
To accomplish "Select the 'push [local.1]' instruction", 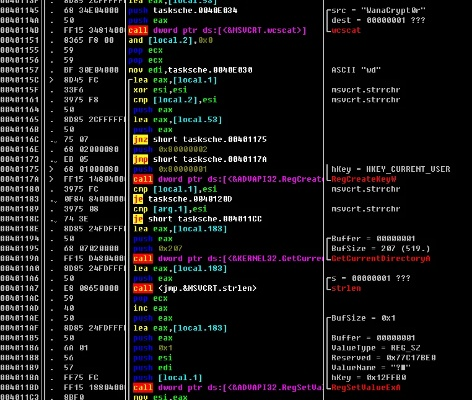I will click(168, 378).
